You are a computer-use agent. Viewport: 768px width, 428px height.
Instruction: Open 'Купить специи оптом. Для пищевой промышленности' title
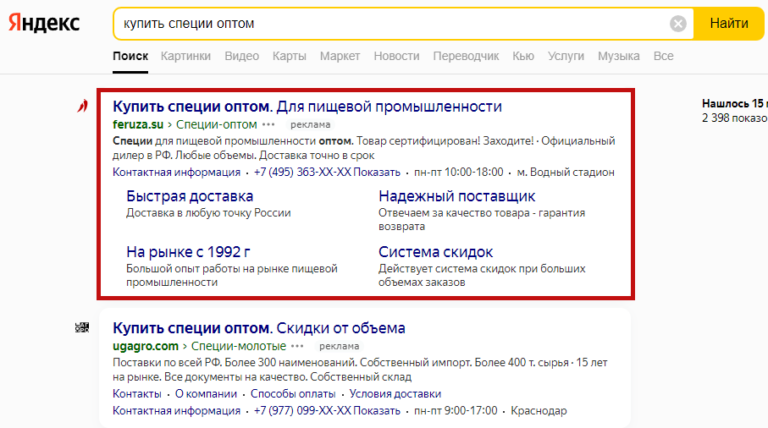[x=307, y=106]
